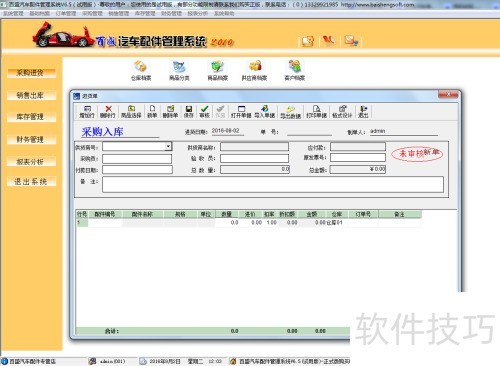500x366 pixels.
Task: Click the 原发票号 (invoice number) input field
Action: (358, 157)
